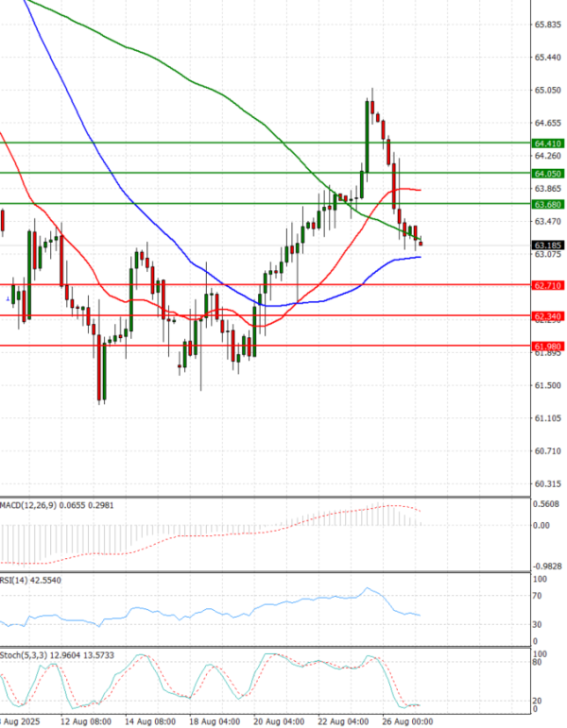This screenshot has height=728, width=567.
Task: Click the 64.410 resistance level label
Action: (x=548, y=144)
